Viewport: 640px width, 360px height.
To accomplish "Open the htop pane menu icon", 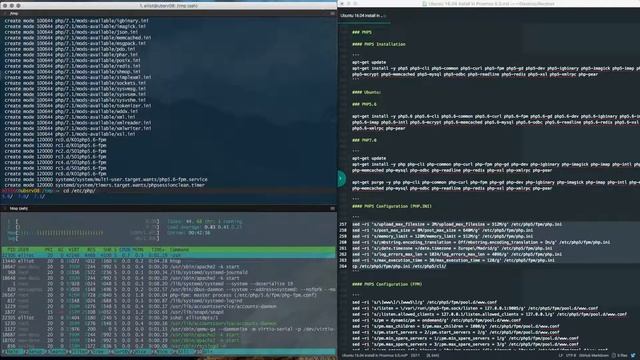I will coord(332,209).
